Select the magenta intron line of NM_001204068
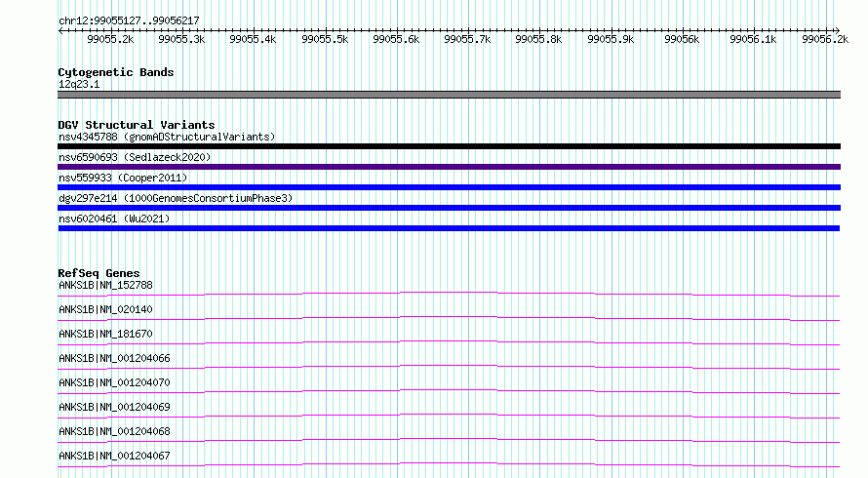 (449, 438)
